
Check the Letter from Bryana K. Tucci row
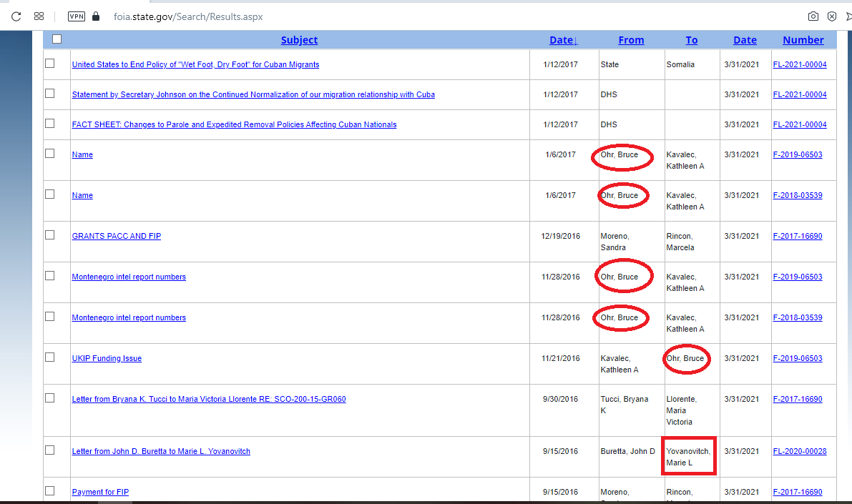click(x=50, y=397)
